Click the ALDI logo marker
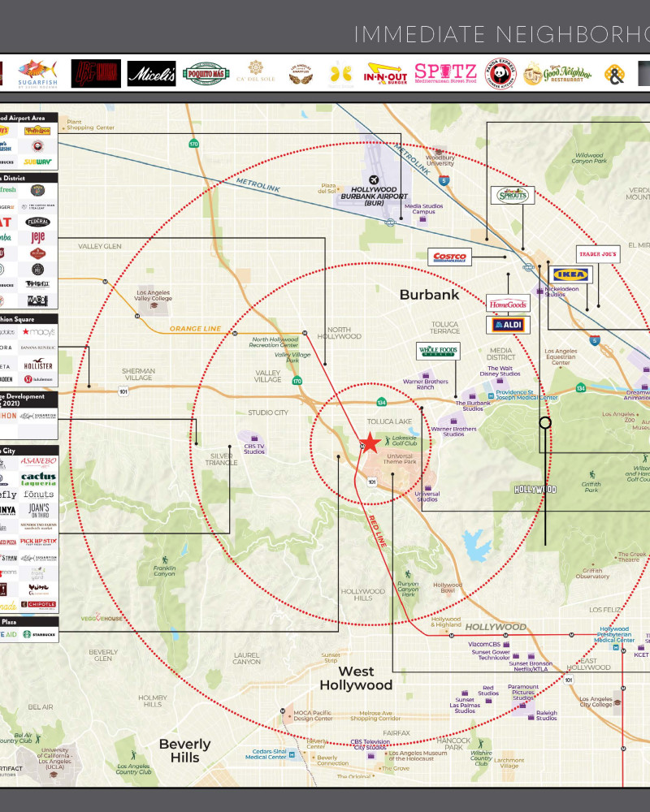The width and height of the screenshot is (650, 812). pos(508,326)
